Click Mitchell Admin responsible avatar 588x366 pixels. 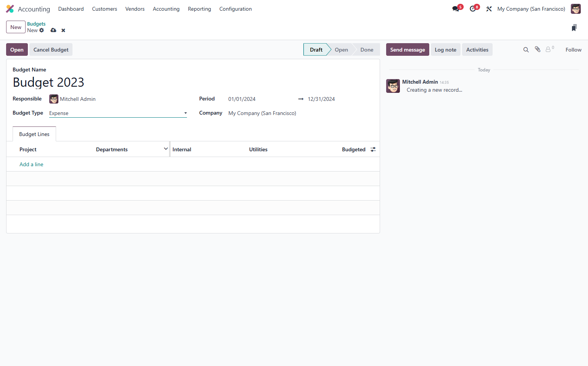tap(54, 99)
